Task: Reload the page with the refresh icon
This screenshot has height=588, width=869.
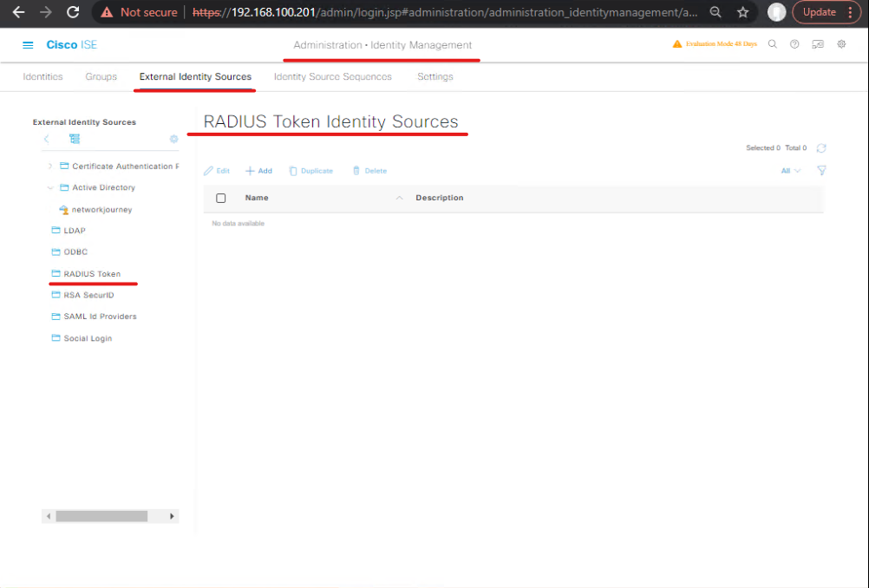Action: (x=73, y=12)
